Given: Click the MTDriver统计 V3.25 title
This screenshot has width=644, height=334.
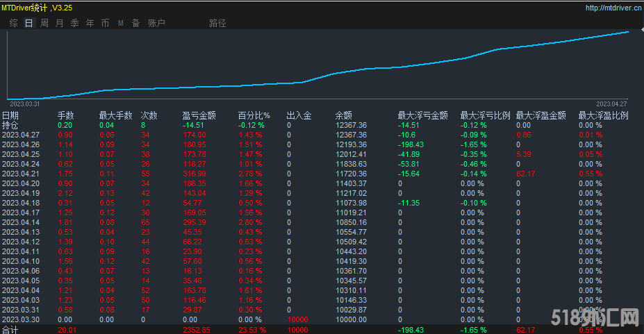Looking at the screenshot, I should [36, 8].
